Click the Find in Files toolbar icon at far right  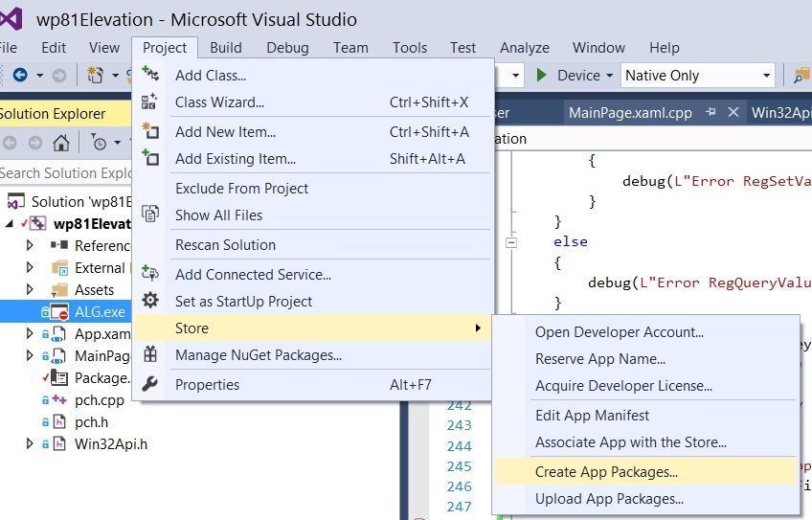(x=801, y=76)
